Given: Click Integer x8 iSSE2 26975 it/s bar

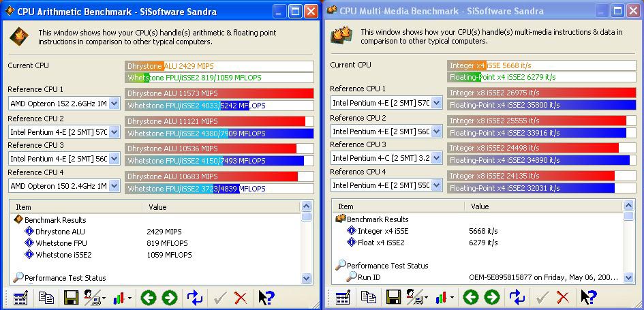Looking at the screenshot, I should (x=541, y=93).
